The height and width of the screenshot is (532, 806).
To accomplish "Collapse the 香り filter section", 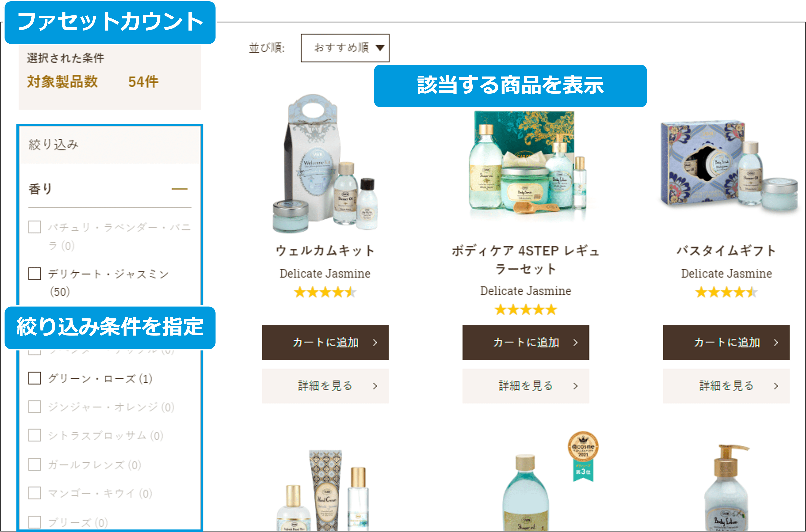I will (180, 189).
